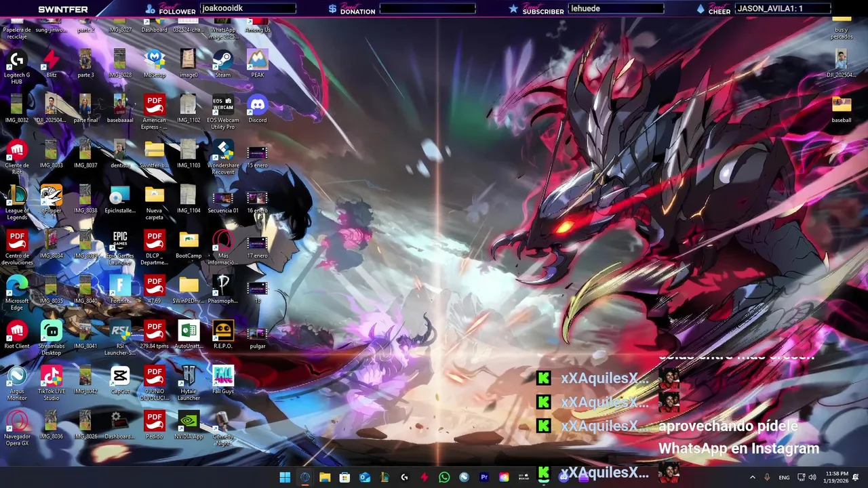Open WhatsApp from the taskbar

444,477
